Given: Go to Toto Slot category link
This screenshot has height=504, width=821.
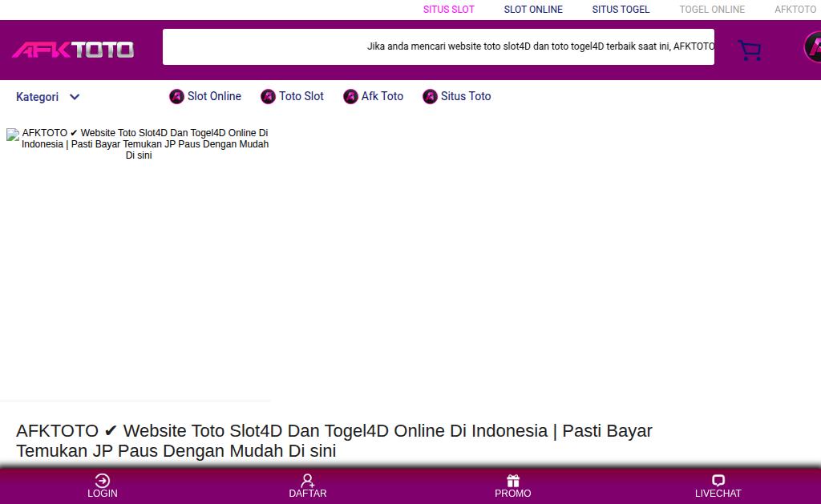Looking at the screenshot, I should point(301,96).
